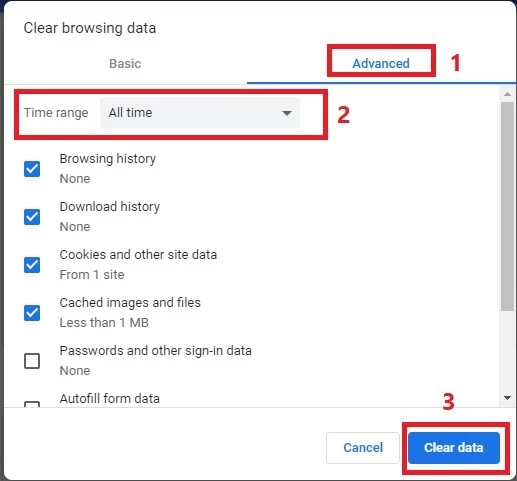Uncheck the Download history checkbox
The image size is (517, 481).
point(32,217)
